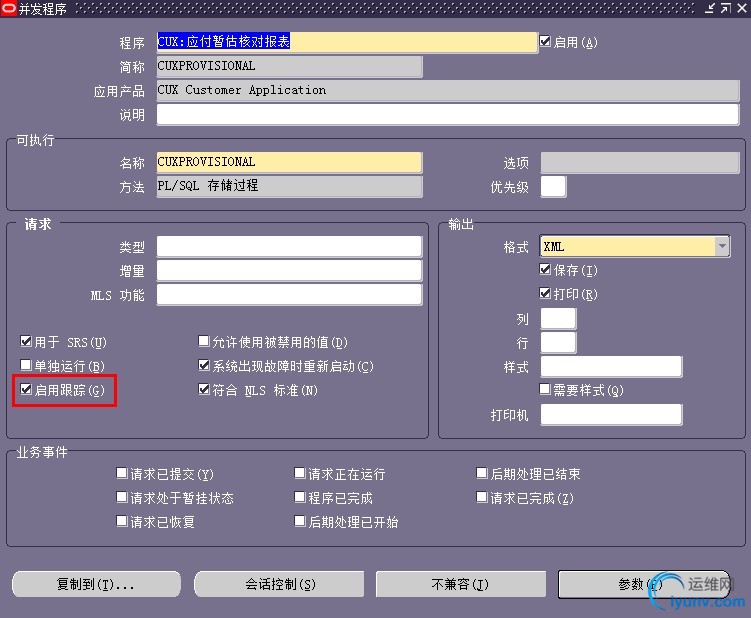Click the 不兼容(I) button
The height and width of the screenshot is (618, 751).
point(461,584)
